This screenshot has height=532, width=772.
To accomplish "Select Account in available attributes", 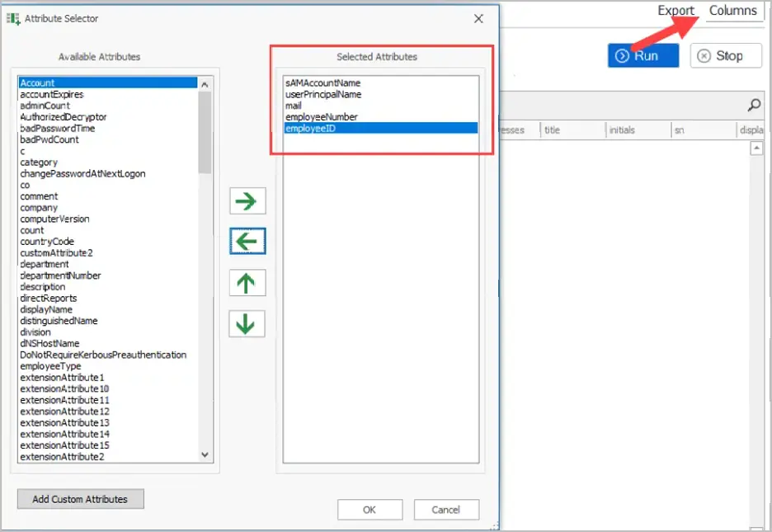I will [108, 82].
